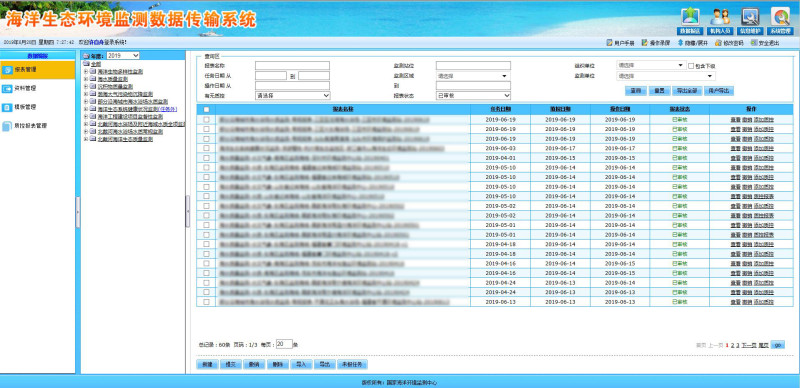The width and height of the screenshot is (800, 388).
Task: Click the 全部 root folder node
Action: (96, 64)
